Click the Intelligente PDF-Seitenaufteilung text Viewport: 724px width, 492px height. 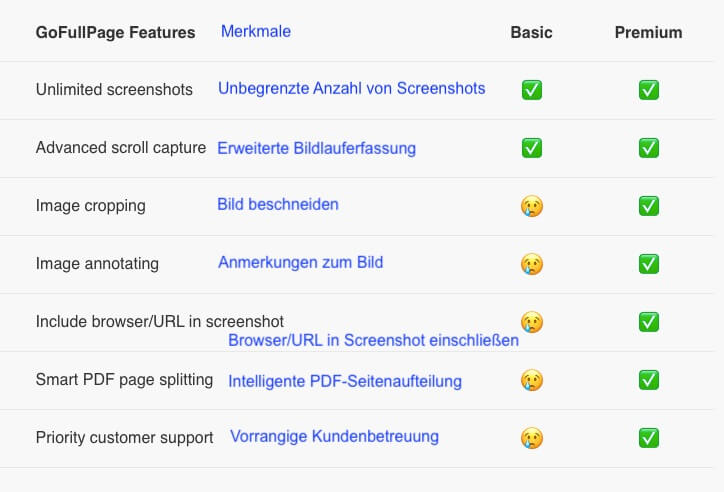(345, 381)
